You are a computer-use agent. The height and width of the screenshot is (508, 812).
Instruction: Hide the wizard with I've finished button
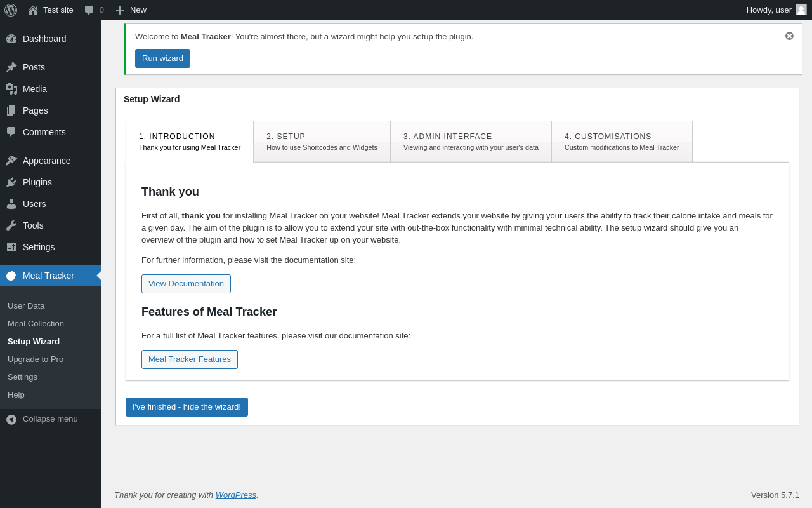[x=187, y=407]
